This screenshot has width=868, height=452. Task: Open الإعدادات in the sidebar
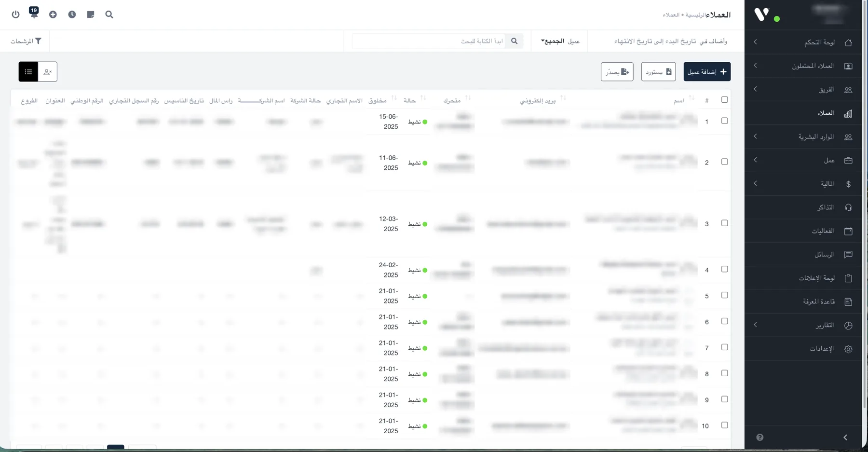click(x=803, y=349)
